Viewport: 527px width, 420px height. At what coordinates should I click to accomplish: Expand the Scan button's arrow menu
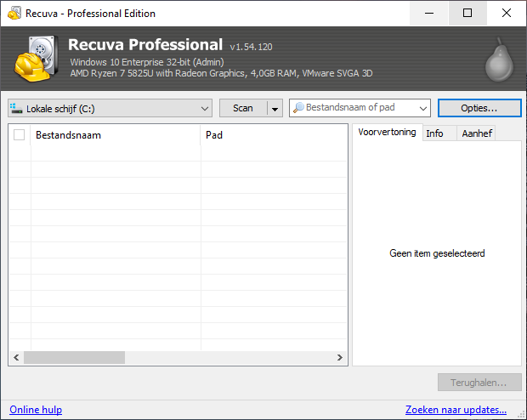[x=275, y=108]
